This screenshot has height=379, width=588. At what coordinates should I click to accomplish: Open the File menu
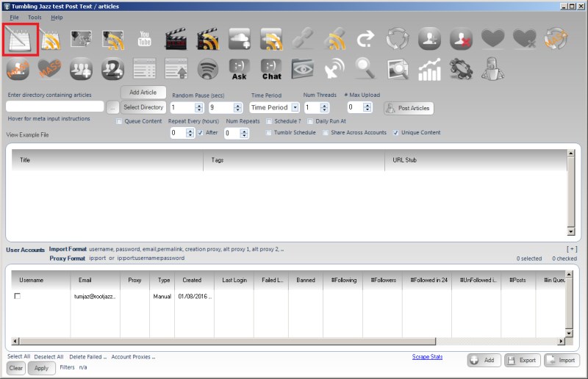pos(14,17)
